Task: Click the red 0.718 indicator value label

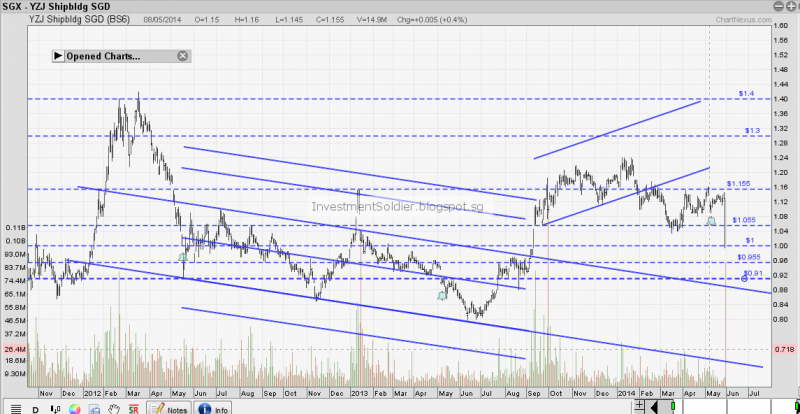Action: [x=785, y=348]
